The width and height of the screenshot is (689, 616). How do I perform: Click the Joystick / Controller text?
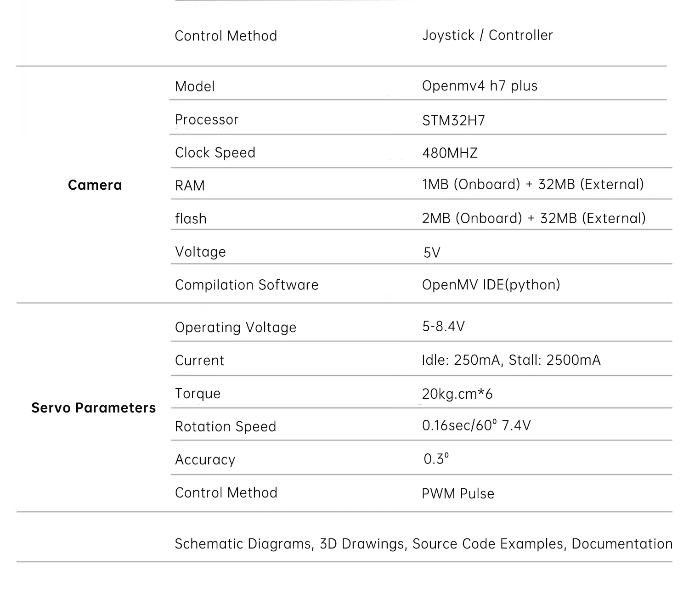(x=487, y=35)
